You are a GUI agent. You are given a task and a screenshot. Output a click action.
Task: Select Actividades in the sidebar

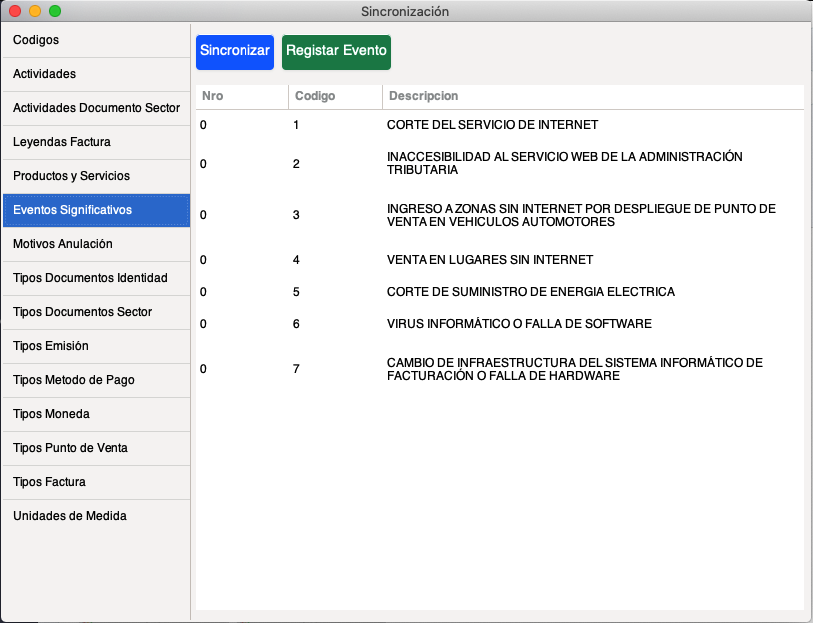click(95, 74)
